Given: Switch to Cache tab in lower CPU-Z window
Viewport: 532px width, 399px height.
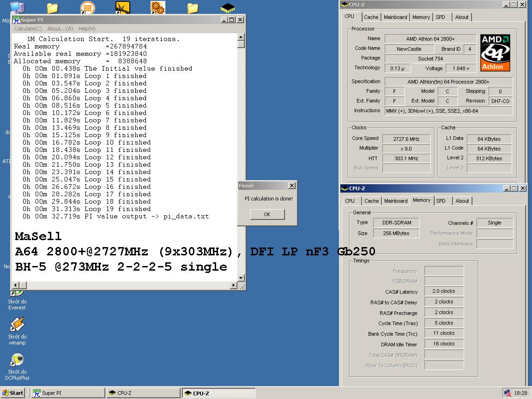Looking at the screenshot, I should pos(371,201).
